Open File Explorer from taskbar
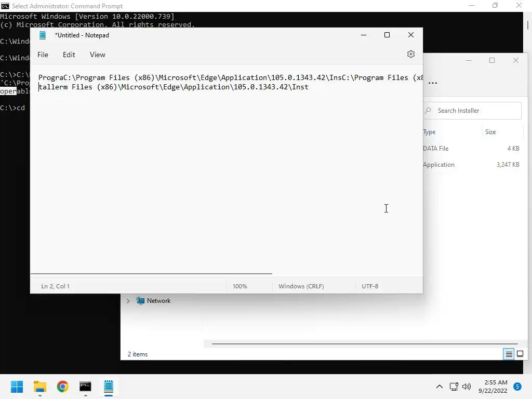 coord(39,387)
